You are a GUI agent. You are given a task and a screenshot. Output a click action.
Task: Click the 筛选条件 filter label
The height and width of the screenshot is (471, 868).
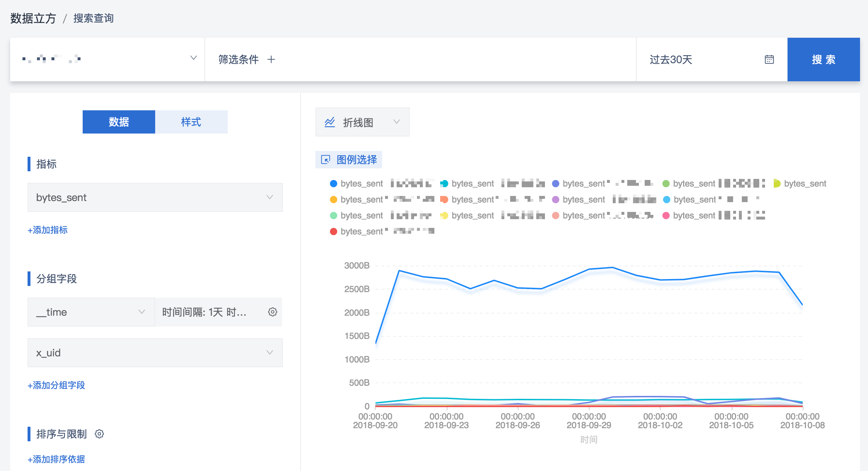point(239,60)
